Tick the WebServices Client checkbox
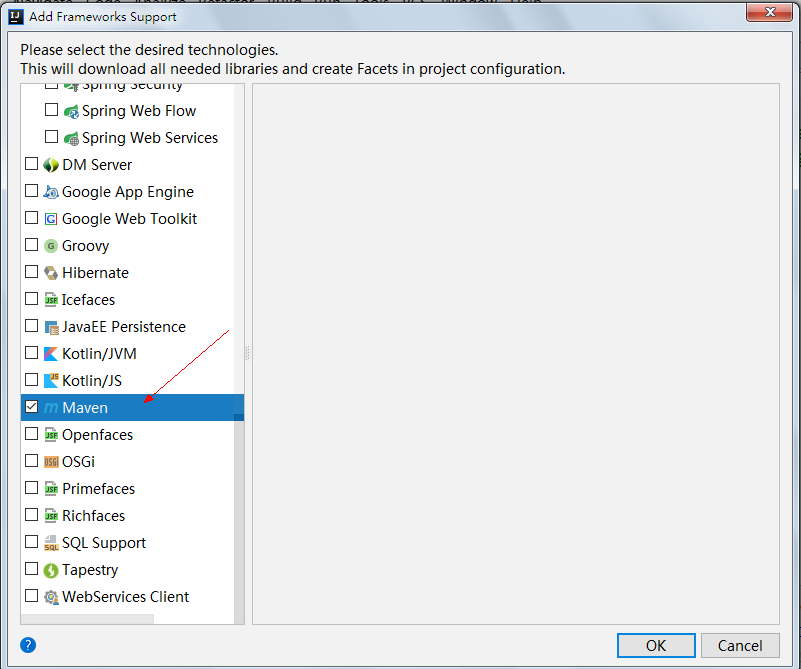The width and height of the screenshot is (801, 669). click(x=32, y=596)
